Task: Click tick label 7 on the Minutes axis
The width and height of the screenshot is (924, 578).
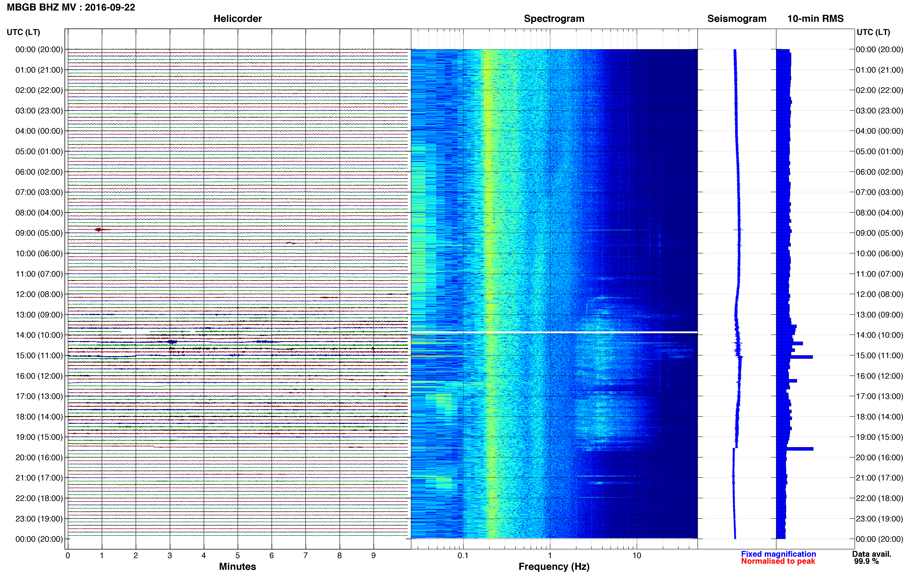Action: (x=306, y=556)
